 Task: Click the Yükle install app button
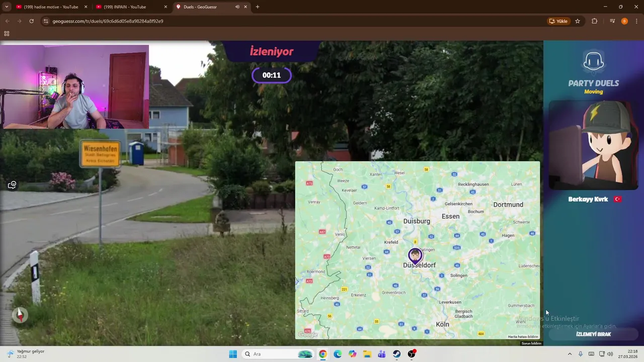click(x=558, y=21)
